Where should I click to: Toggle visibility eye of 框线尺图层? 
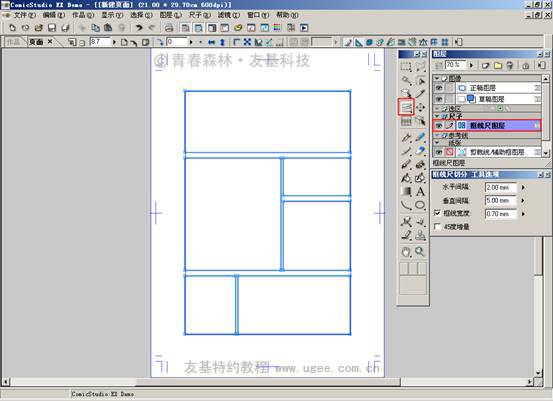[439, 126]
